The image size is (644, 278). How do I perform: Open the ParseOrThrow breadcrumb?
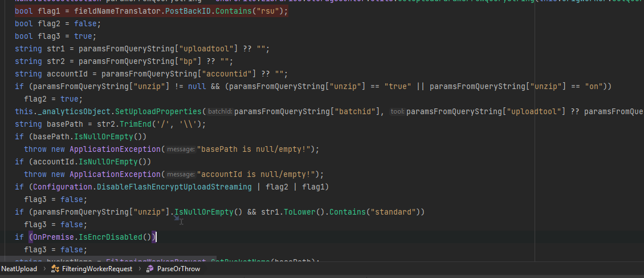(x=178, y=268)
